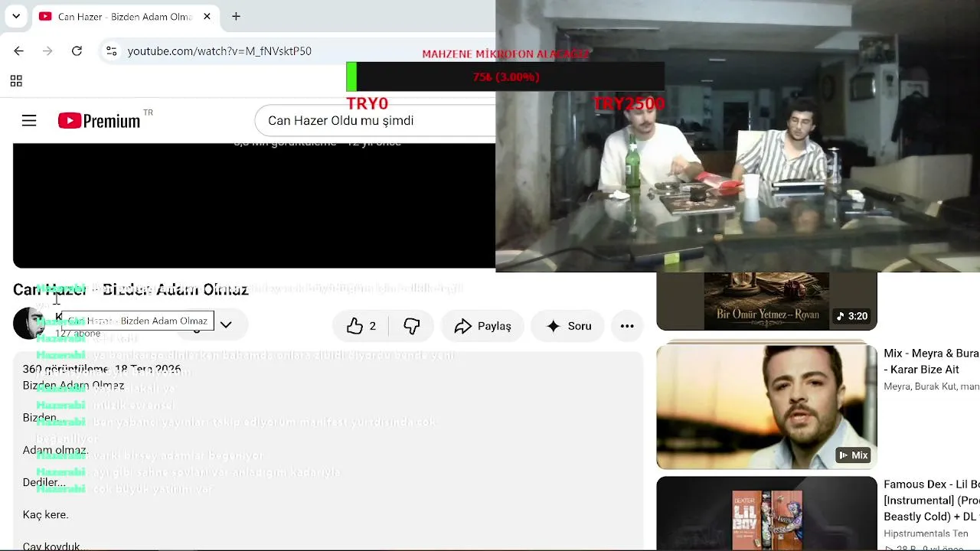
Task: Open the Bir Ömür Yetmez - Royan thumbnail
Action: (x=766, y=301)
